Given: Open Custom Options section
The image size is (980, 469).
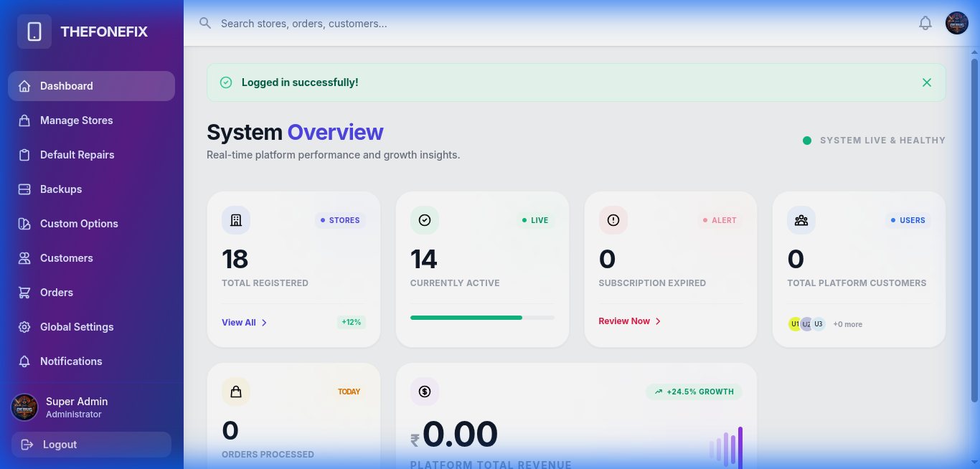Looking at the screenshot, I should point(91,224).
